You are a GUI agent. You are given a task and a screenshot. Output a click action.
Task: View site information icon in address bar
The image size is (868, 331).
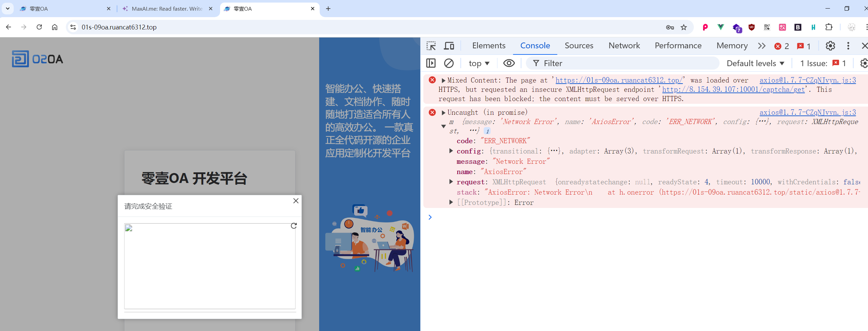[x=73, y=27]
